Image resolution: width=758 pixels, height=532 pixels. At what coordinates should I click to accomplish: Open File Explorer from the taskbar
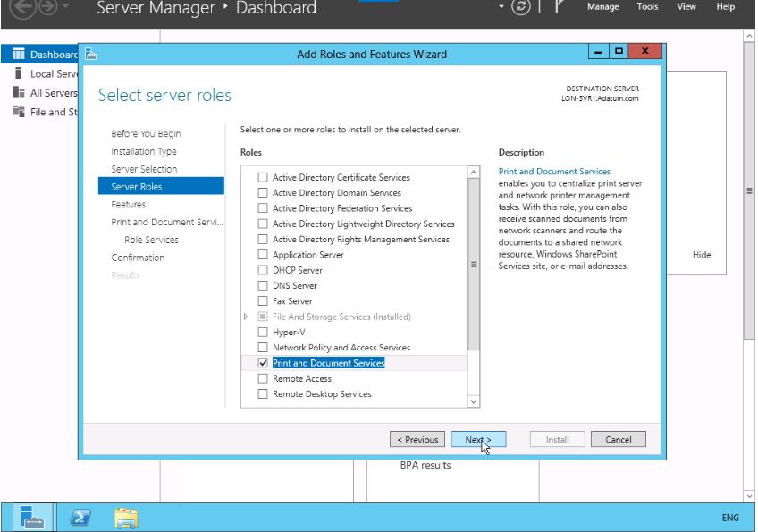[x=126, y=517]
